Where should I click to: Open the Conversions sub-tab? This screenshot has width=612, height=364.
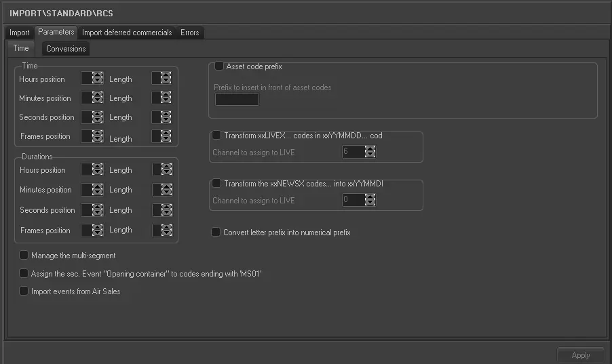66,49
